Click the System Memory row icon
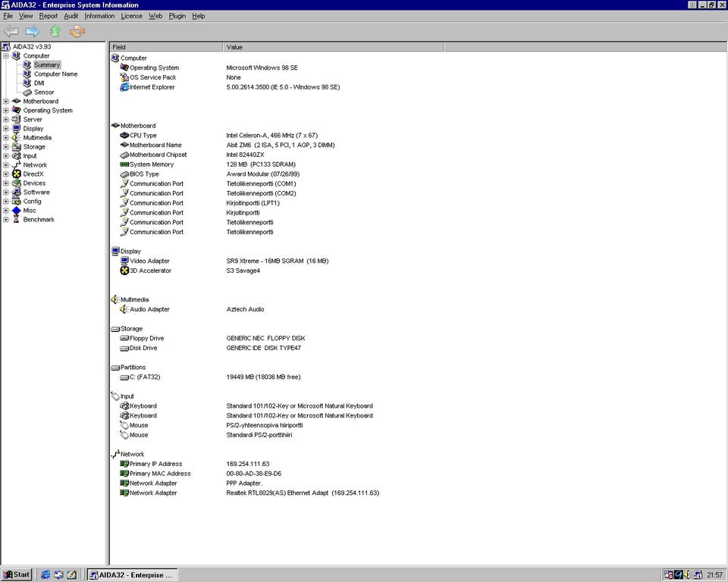Screen dimensions: 728x582 click(x=124, y=164)
